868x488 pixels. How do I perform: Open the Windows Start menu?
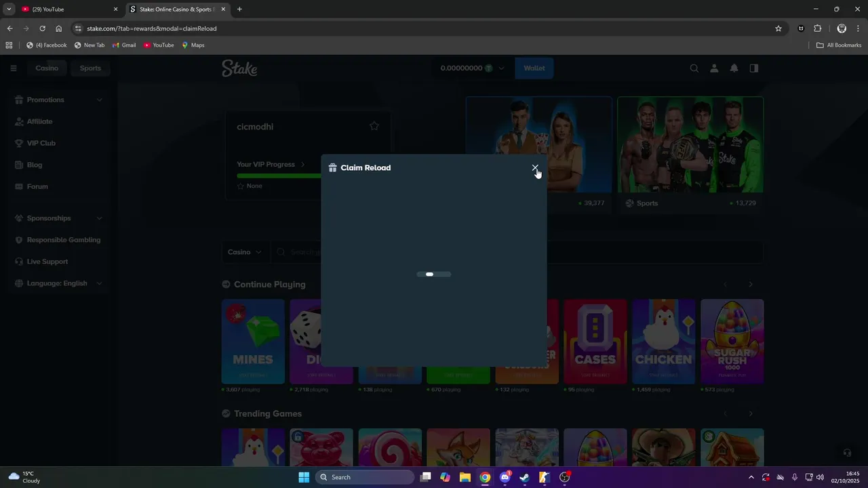click(x=304, y=477)
